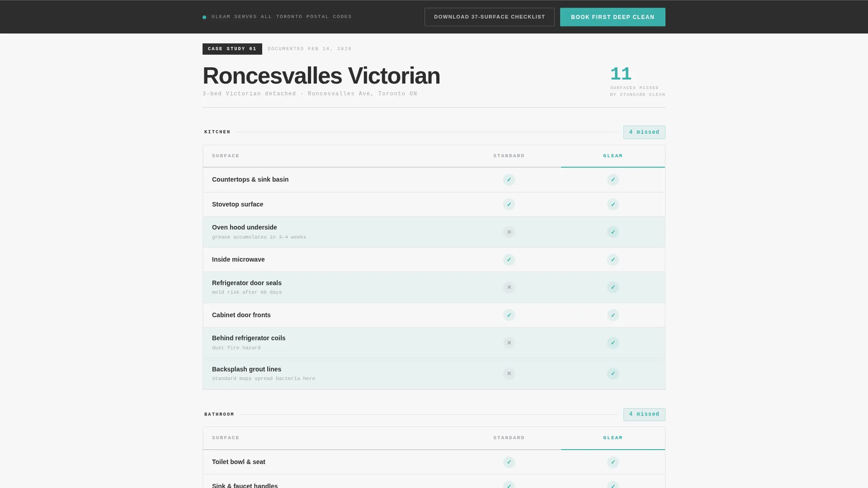Click the Bathroom 4 missed badge
Image resolution: width=868 pixels, height=488 pixels.
[644, 414]
